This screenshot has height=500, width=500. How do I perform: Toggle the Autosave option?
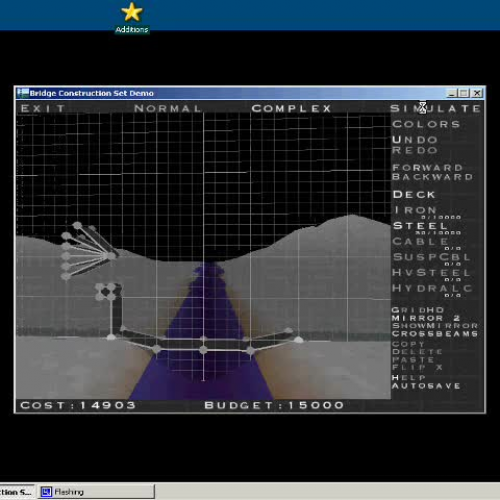click(x=426, y=386)
